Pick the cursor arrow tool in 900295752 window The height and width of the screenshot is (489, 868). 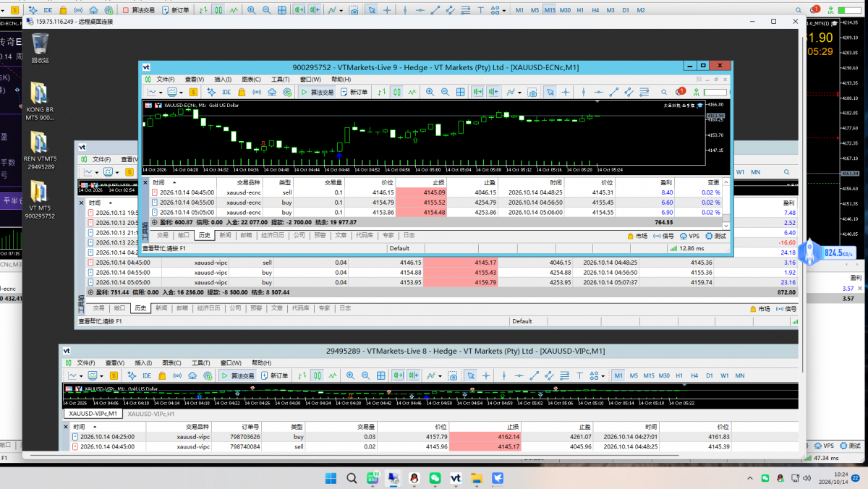[550, 92]
